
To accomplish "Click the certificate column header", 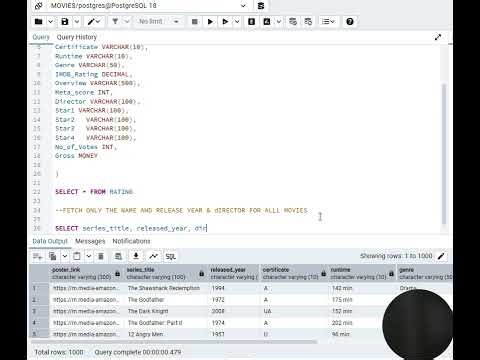I will pyautogui.click(x=294, y=273).
